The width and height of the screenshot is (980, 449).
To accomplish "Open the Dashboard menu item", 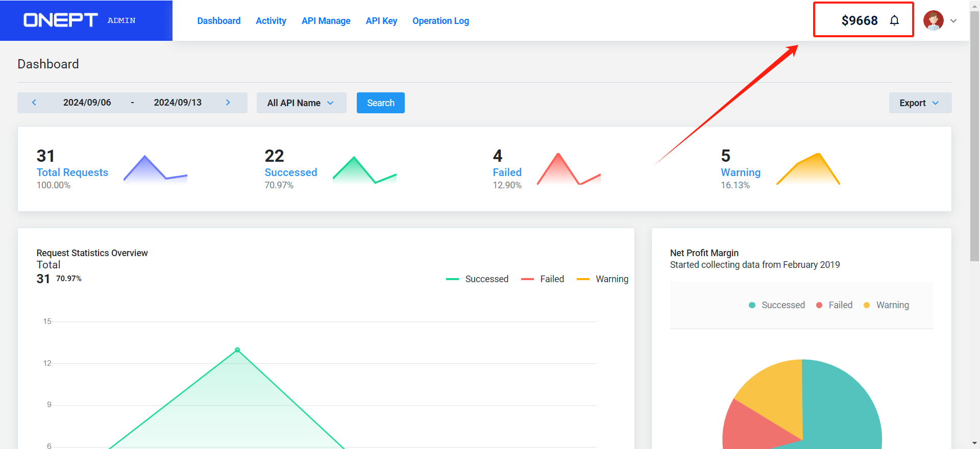I will tap(219, 21).
